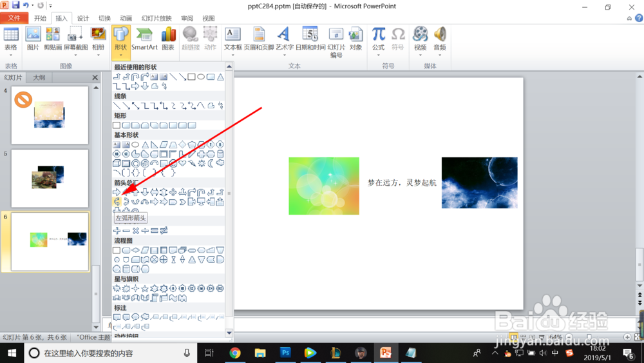Insert an object
Viewport: 644px width, 363px height.
355,39
